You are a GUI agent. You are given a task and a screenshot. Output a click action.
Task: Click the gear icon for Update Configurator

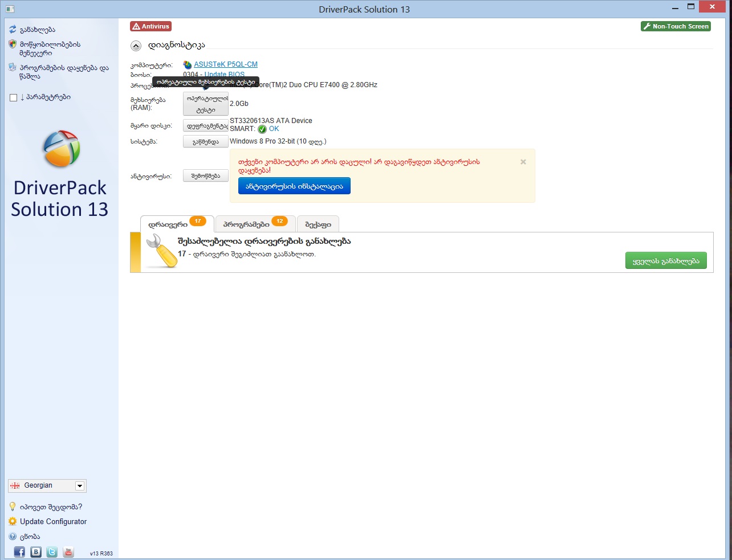(13, 521)
